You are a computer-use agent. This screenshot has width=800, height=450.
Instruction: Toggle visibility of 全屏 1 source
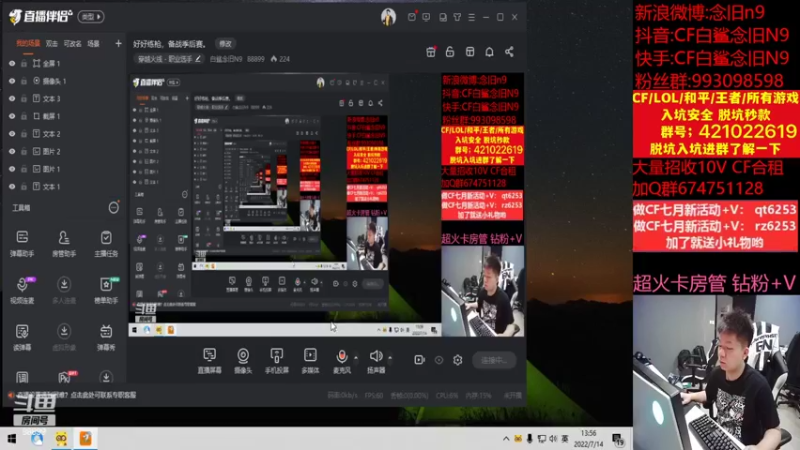pyautogui.click(x=12, y=64)
